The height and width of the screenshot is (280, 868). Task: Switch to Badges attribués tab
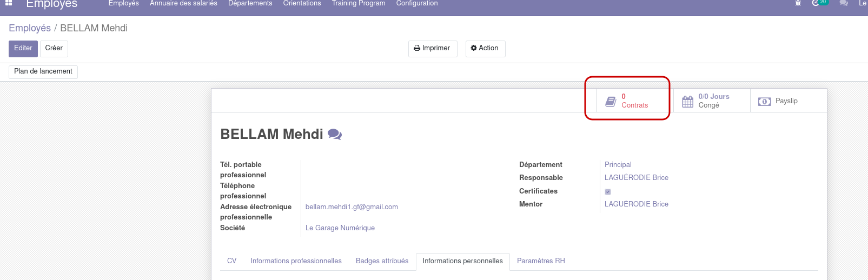tap(382, 261)
